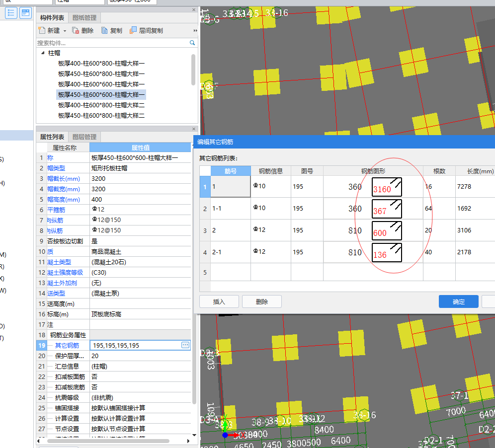Viewport: 495px width, 448px height.
Task: Click the property list vertical scrollbar
Action: point(194,278)
